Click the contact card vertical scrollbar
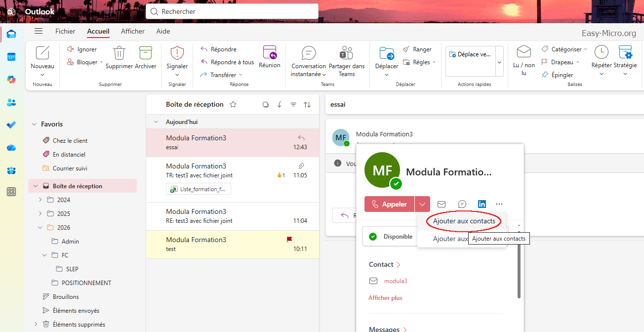Screen dimensions: 644x332 (x=519, y=267)
